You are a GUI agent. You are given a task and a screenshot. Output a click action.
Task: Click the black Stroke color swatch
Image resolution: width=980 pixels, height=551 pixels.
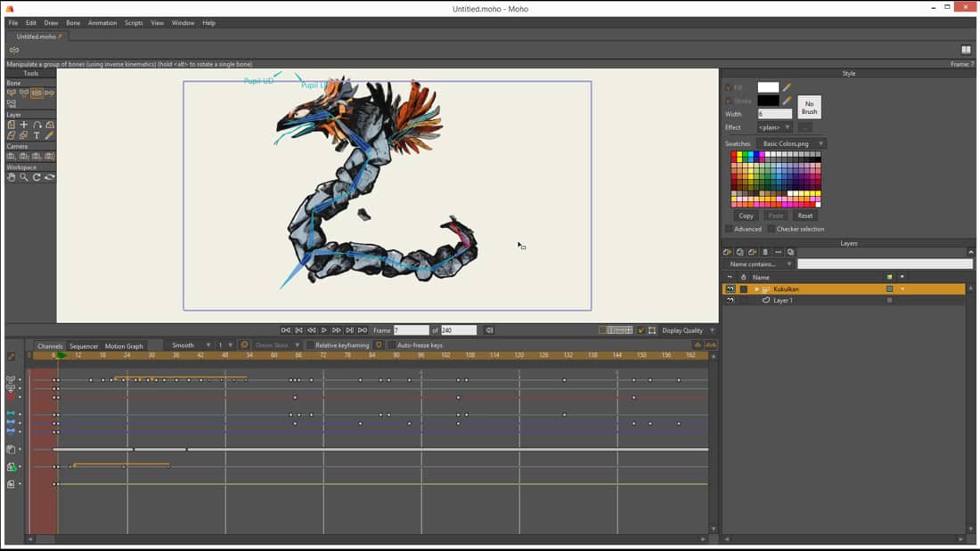pyautogui.click(x=768, y=101)
